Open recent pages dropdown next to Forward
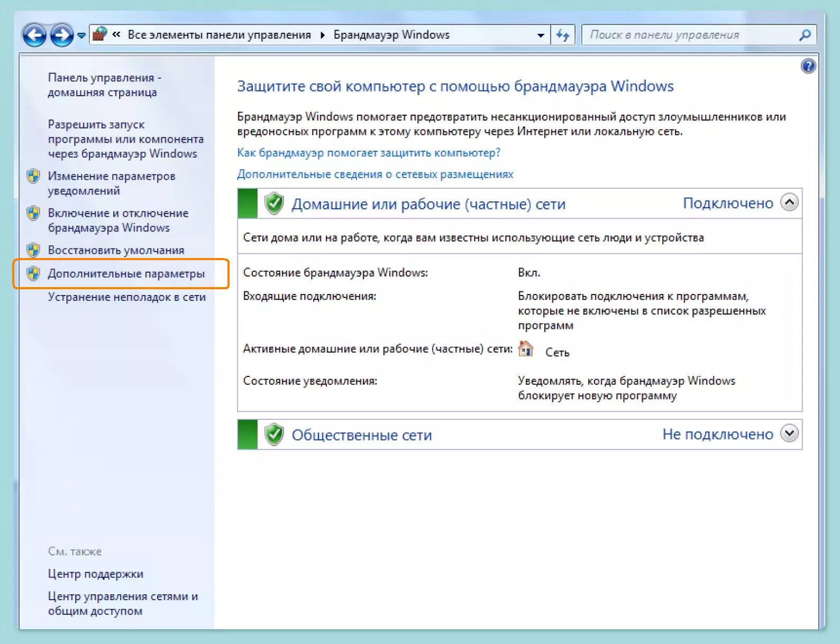840x644 pixels. (x=81, y=35)
